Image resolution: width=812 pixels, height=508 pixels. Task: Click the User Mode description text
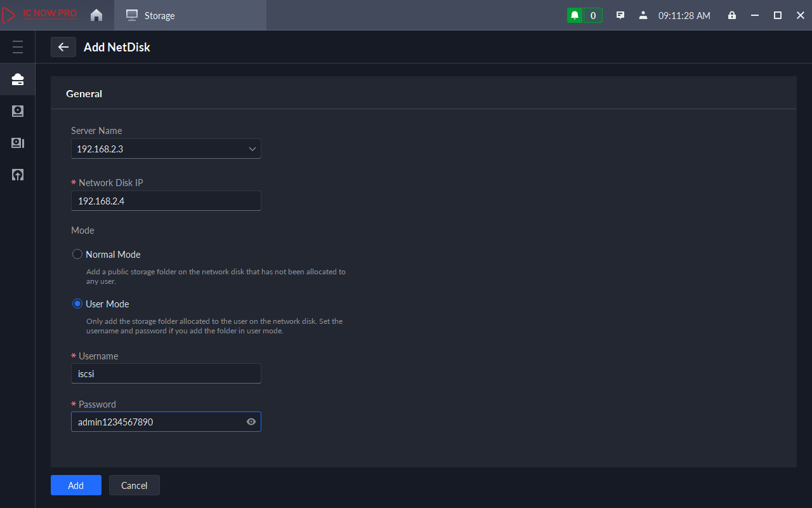click(x=214, y=326)
